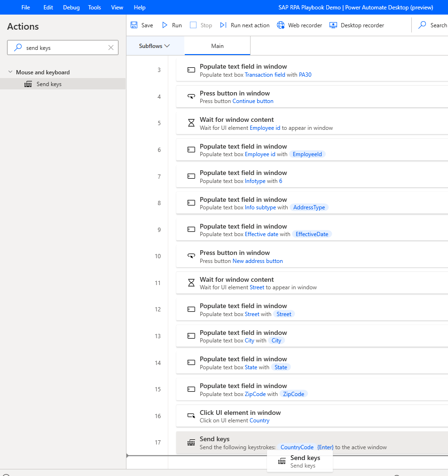Click the Save icon in the toolbar
This screenshot has height=476, width=448.
[x=134, y=25]
